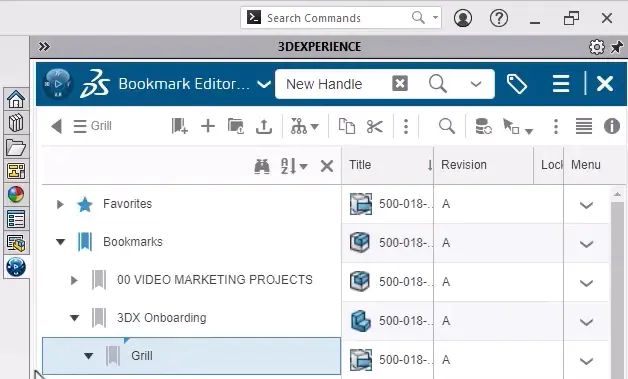Screen dimensions: 628x379
Task: Click the binoculars find-in-tree icon
Action: point(262,166)
